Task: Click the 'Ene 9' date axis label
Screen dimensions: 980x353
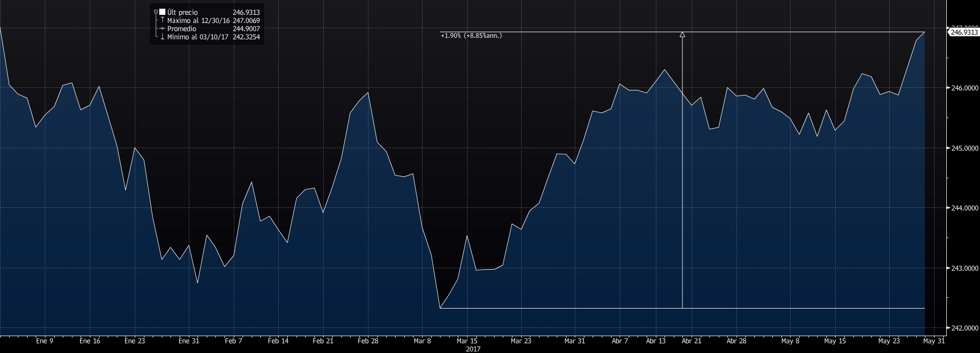Action: (45, 341)
